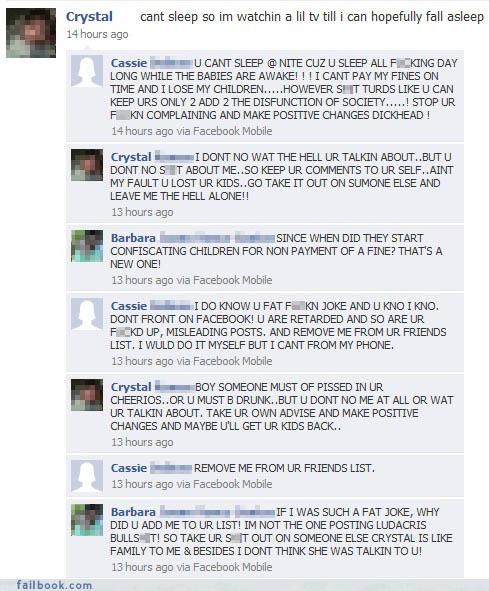This screenshot has width=489, height=591.
Task: Click Crystal's avatar on the LEAVE ME ALONE comment
Action: point(87,165)
